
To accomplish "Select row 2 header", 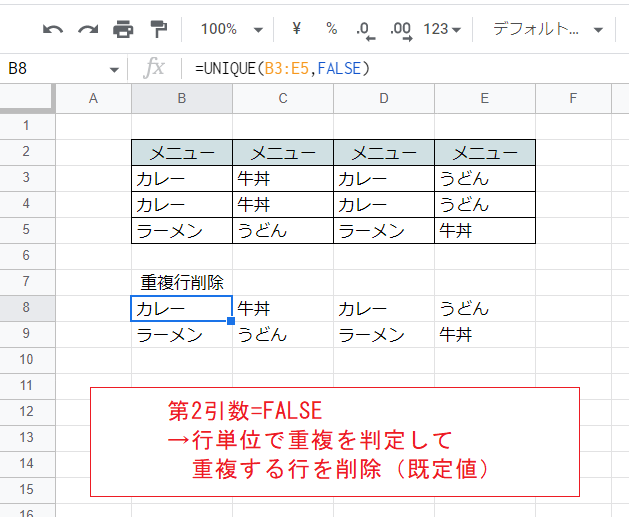I will (26, 152).
